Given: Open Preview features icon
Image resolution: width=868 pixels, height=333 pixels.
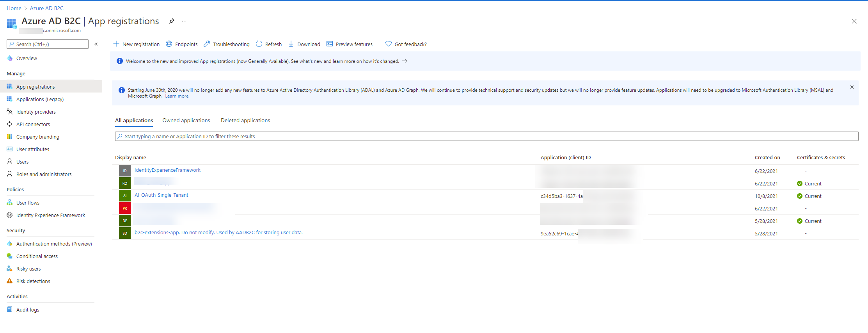Looking at the screenshot, I should point(330,44).
